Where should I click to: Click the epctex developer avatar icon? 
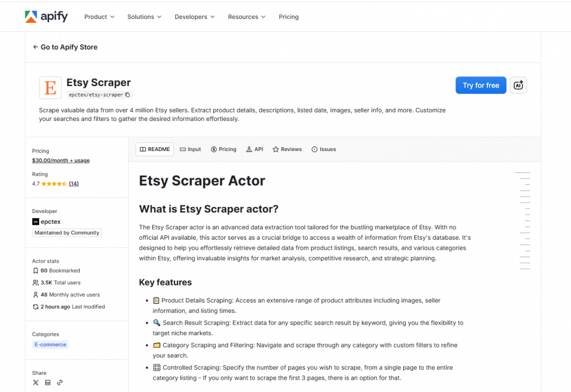36,221
